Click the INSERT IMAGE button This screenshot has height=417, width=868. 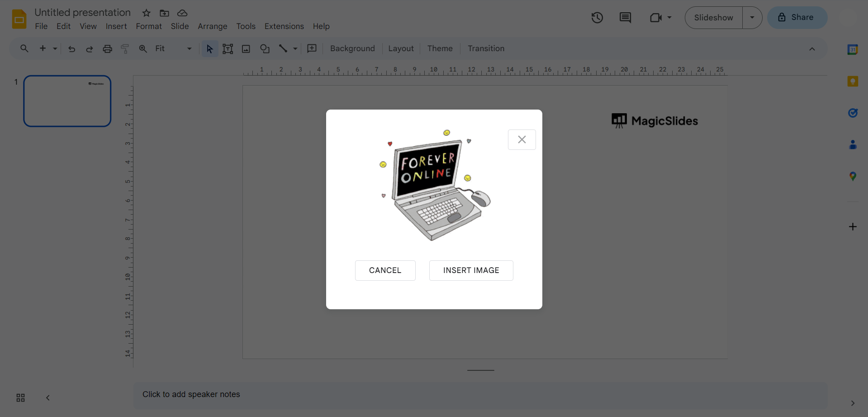click(x=471, y=270)
